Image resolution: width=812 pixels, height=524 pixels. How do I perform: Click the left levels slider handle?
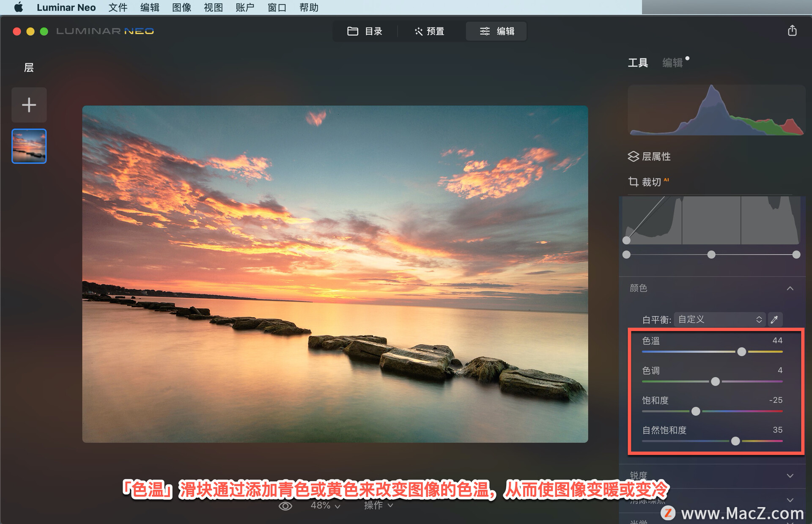pyautogui.click(x=626, y=255)
